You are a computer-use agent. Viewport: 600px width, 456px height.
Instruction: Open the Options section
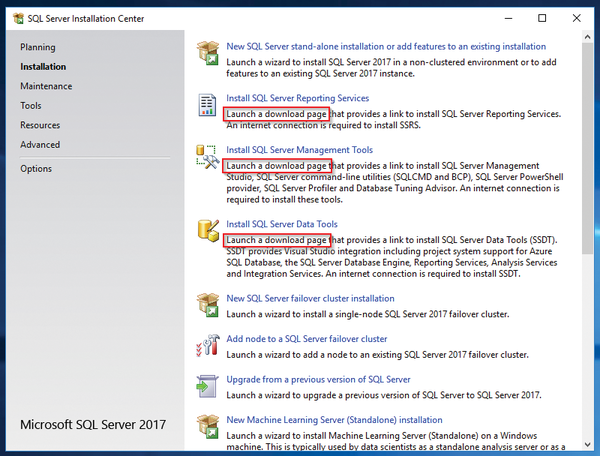[36, 169]
